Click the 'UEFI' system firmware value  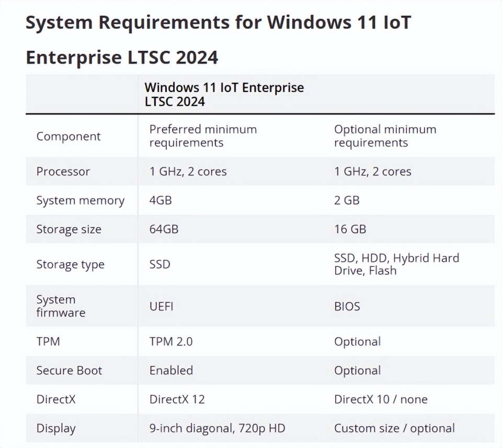162,306
